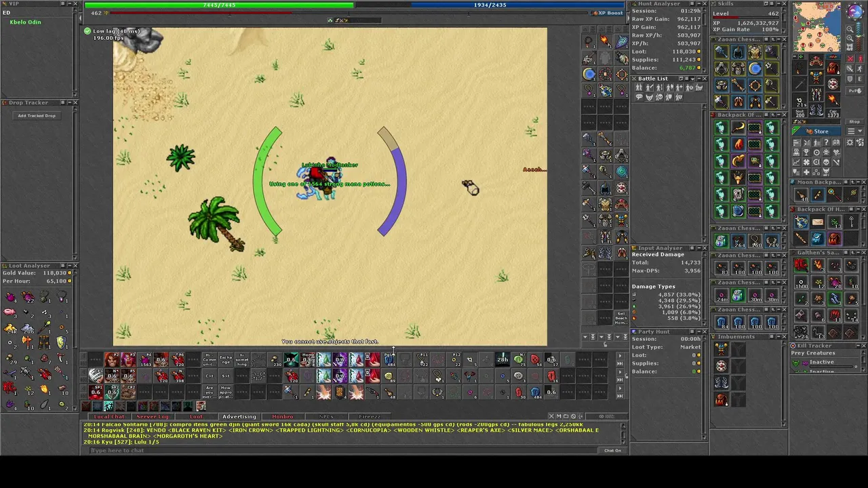This screenshot has width=868, height=488.
Task: Toggle Battle List speech bubble NPC filter
Action: point(639,96)
